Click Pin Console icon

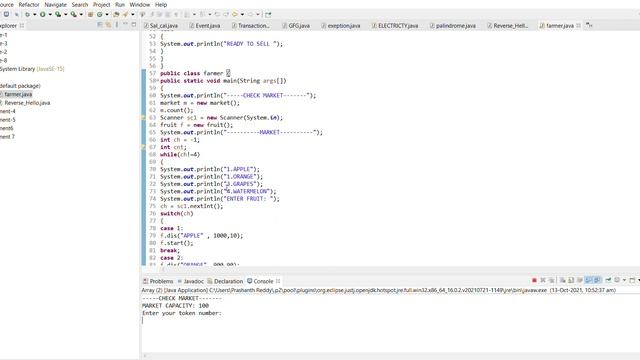coord(608,280)
